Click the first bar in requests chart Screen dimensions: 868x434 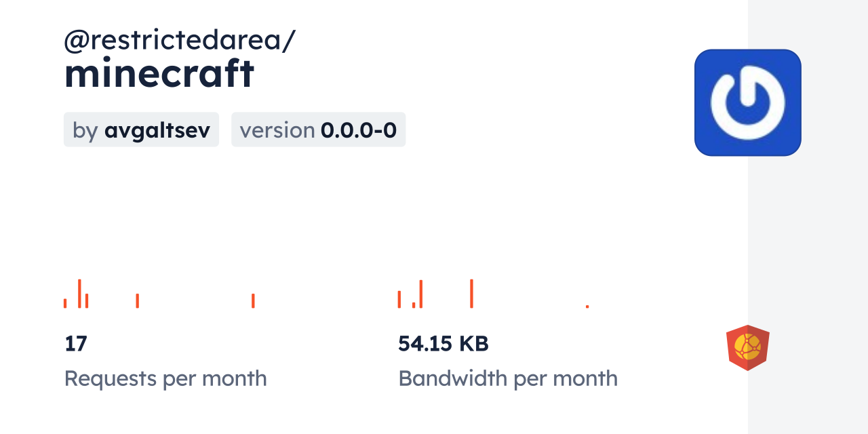click(x=65, y=303)
